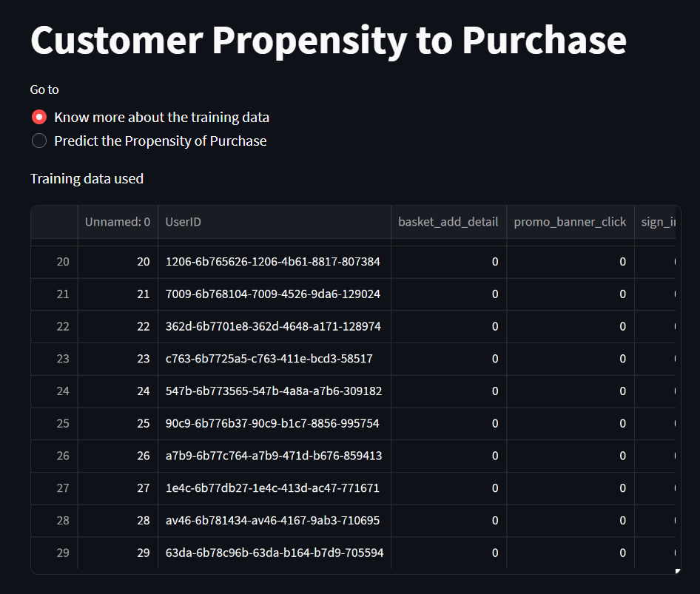The width and height of the screenshot is (700, 594).
Task: Sort by the basket_add_detail column header
Action: 448,221
